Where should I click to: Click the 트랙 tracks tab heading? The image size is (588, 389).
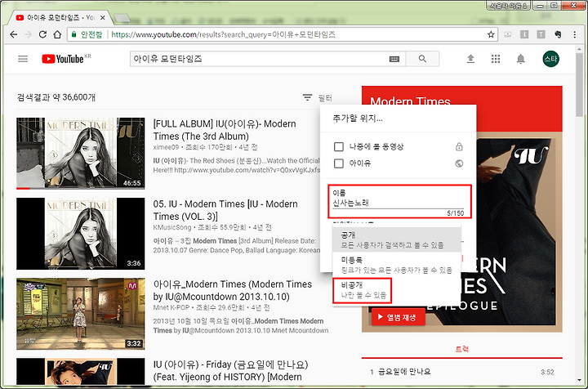coord(461,349)
